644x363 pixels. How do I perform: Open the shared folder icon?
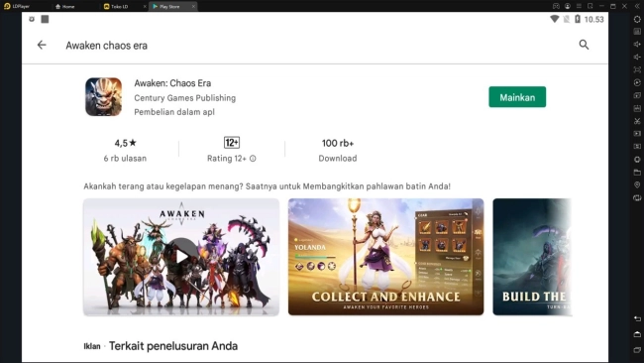pos(637,172)
